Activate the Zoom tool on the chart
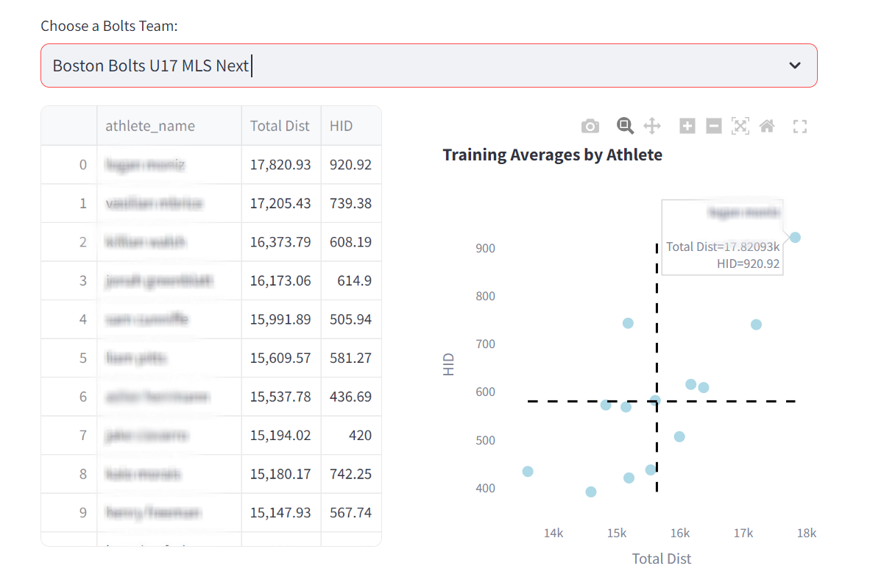The height and width of the screenshot is (588, 884). coord(624,125)
